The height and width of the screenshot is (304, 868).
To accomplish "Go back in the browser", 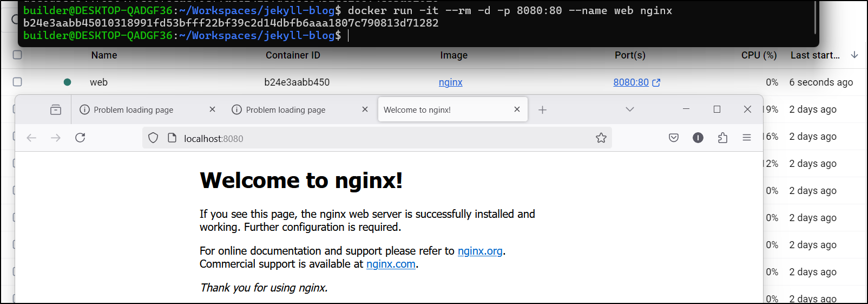I will pos(31,138).
